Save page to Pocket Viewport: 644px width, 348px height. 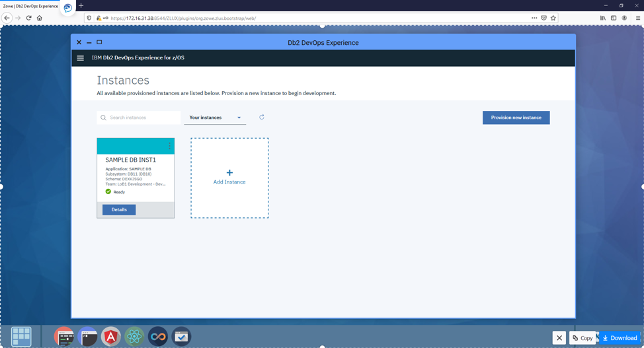(x=543, y=18)
